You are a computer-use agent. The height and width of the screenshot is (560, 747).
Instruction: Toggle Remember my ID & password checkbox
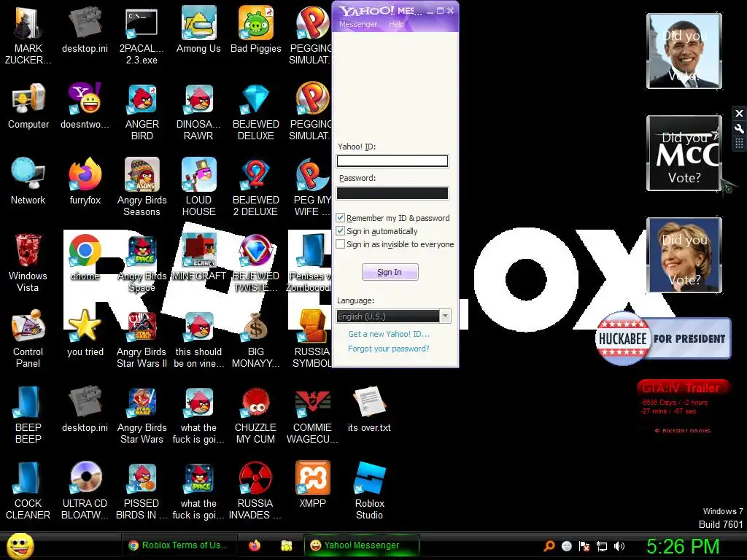point(340,218)
